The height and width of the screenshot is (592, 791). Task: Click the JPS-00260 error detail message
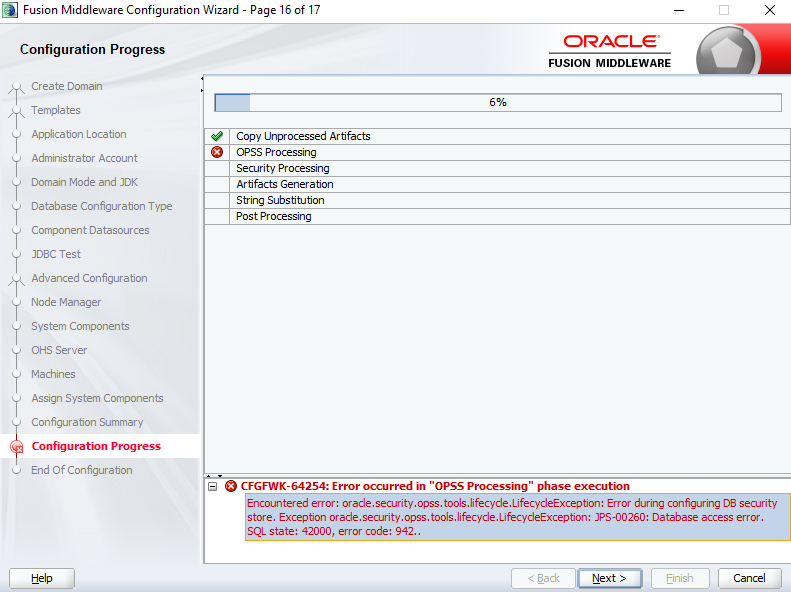(518, 517)
